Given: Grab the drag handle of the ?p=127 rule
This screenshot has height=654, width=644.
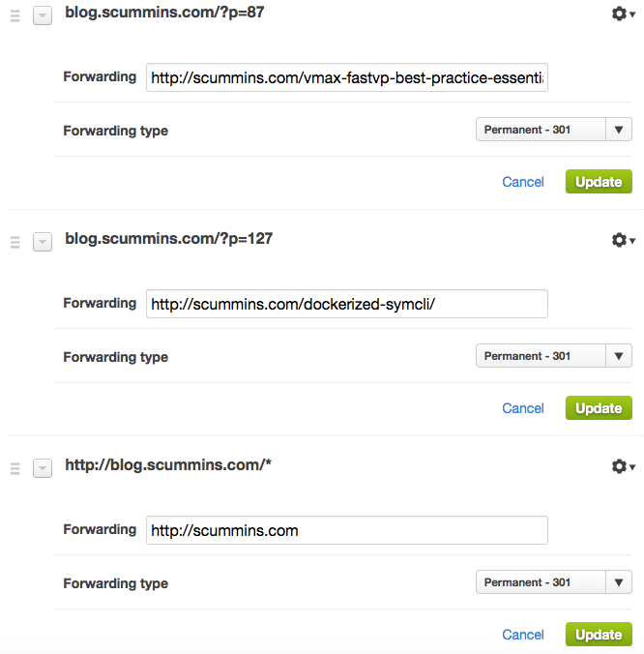Looking at the screenshot, I should [15, 242].
